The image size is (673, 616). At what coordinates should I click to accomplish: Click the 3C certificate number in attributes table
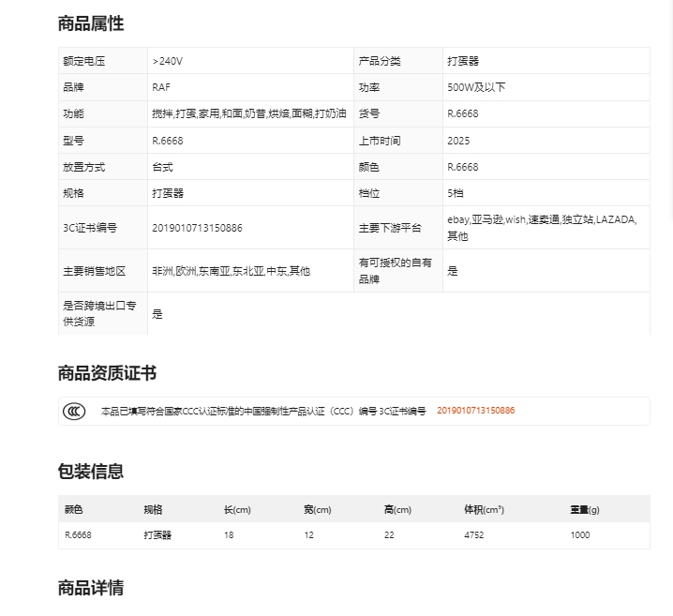197,228
